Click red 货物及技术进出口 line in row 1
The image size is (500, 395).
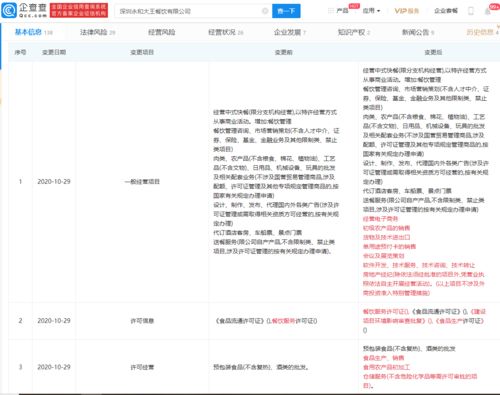click(x=386, y=237)
